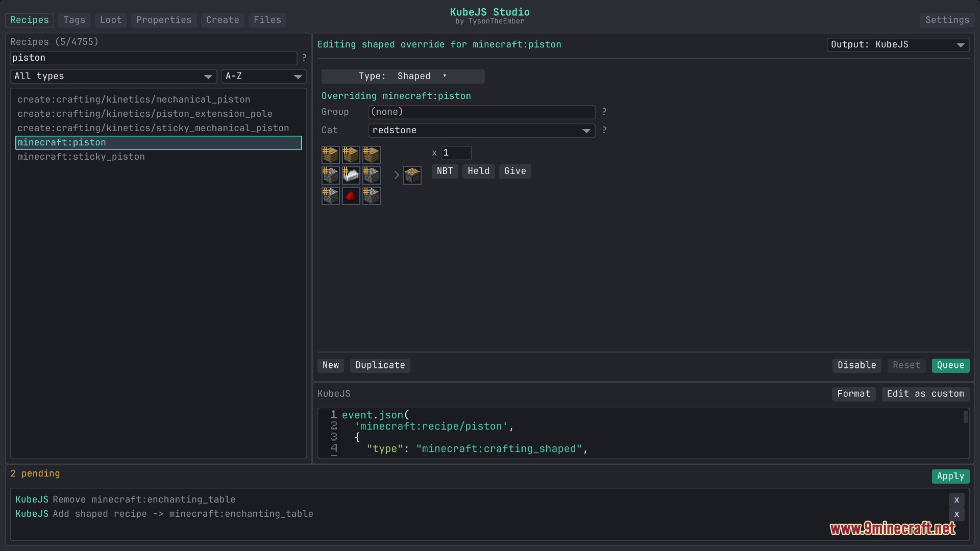
Task: Click the Apply pending changes button
Action: point(950,476)
